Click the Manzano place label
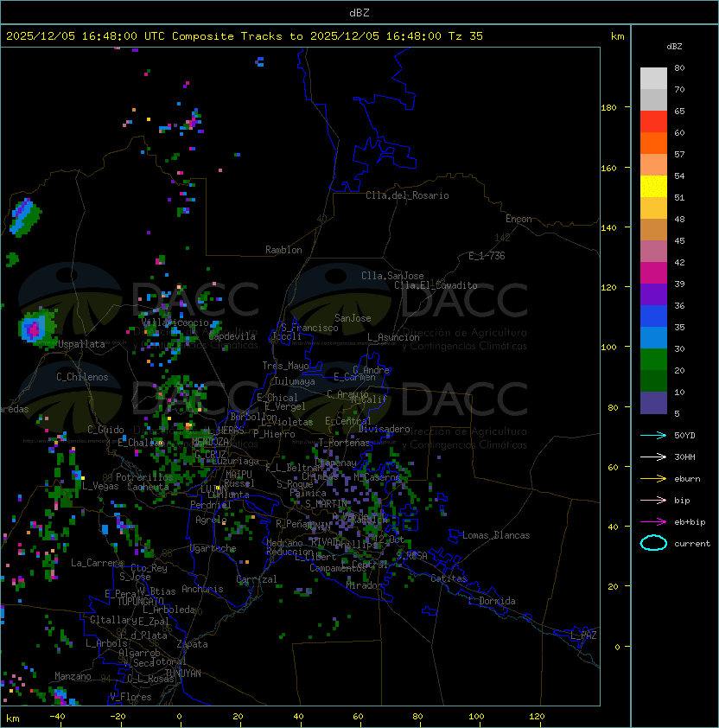 click(73, 676)
